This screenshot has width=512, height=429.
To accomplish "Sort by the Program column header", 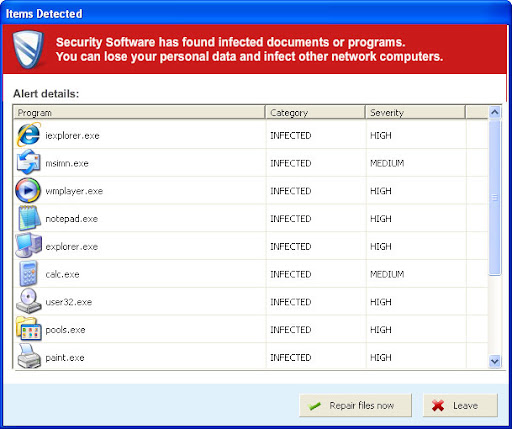I will 139,112.
